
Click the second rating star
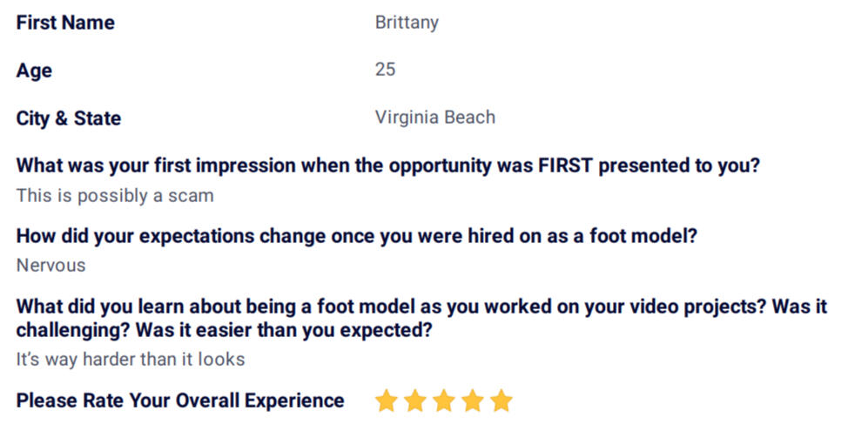(414, 401)
